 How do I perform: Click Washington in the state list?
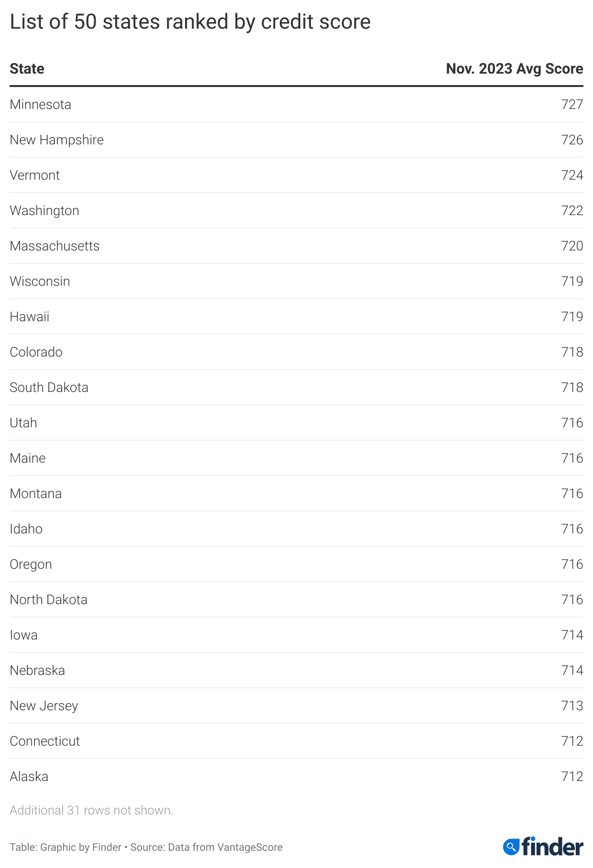click(44, 211)
